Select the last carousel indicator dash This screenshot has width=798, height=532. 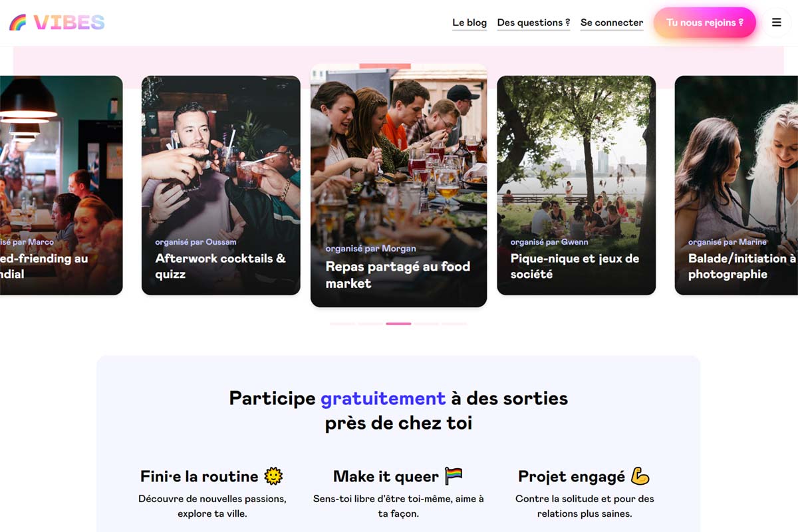[x=454, y=324]
